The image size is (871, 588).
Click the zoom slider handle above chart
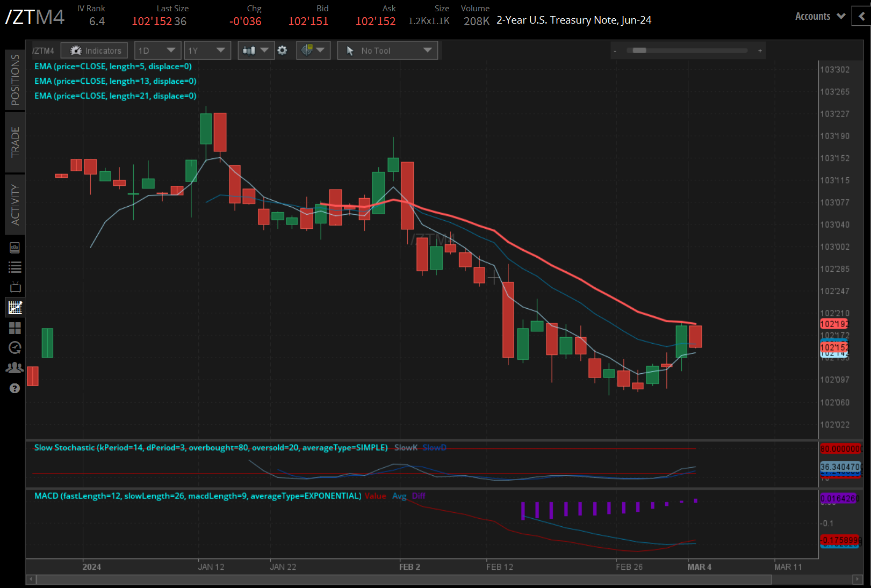(x=639, y=50)
